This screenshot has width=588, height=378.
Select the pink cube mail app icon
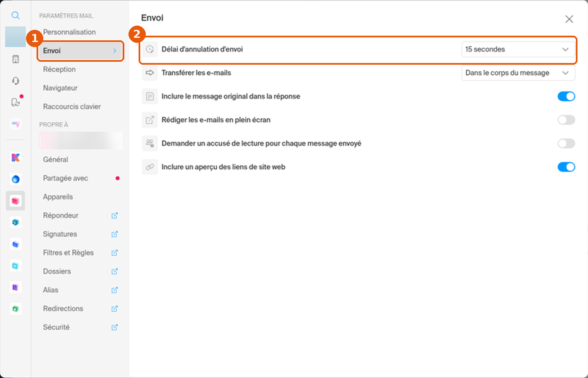coord(16,201)
